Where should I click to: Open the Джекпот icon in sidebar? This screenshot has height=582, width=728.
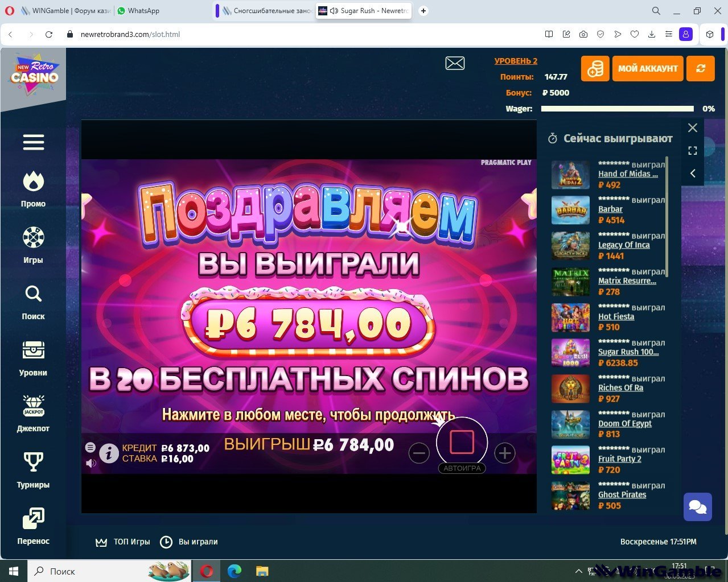[x=33, y=406]
